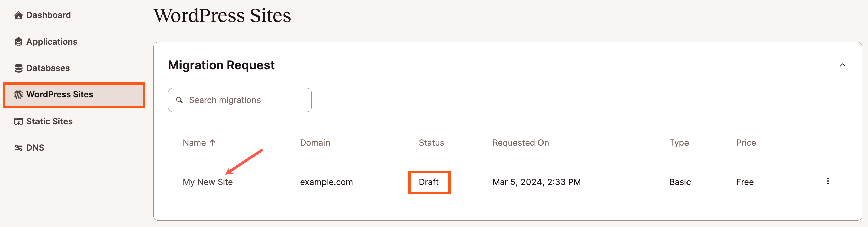Click inside the Search migrations field
This screenshot has width=868, height=227.
coord(239,100)
